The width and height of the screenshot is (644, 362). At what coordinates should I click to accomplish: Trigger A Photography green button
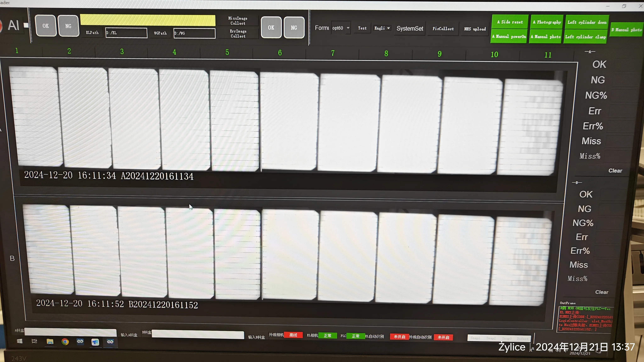tap(547, 22)
